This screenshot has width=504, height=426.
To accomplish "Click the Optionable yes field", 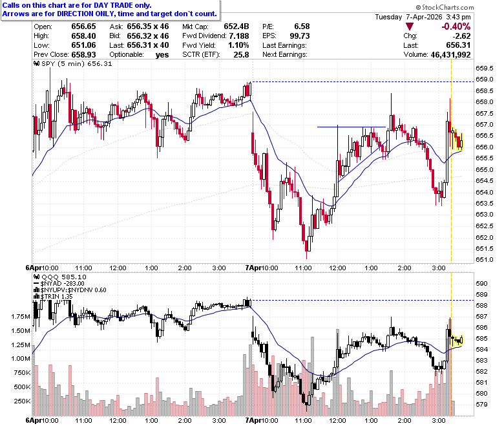I will pos(139,55).
